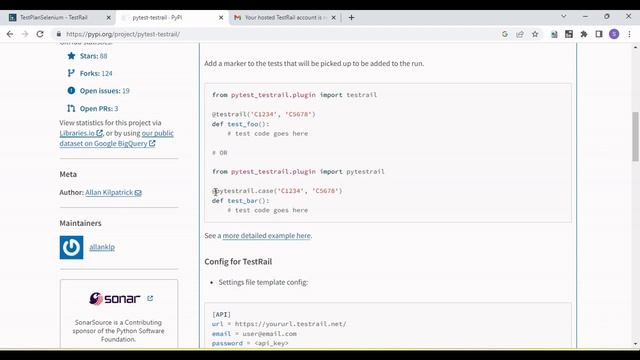Click the Config for TestRail heading
Image resolution: width=640 pixels, height=360 pixels.
point(238,262)
